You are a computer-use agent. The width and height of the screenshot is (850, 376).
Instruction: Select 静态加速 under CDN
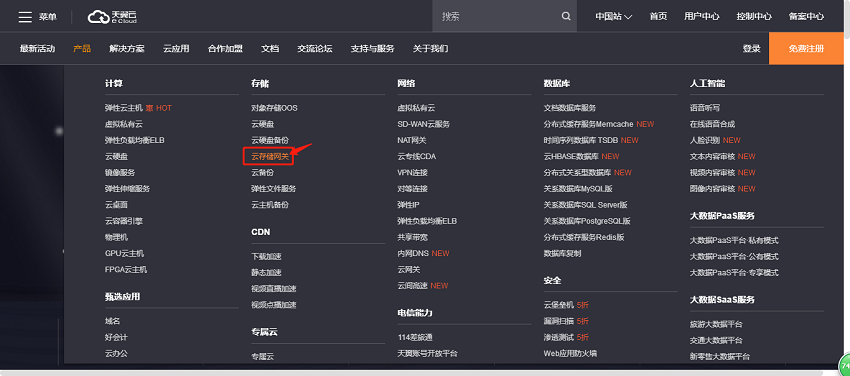tap(266, 273)
